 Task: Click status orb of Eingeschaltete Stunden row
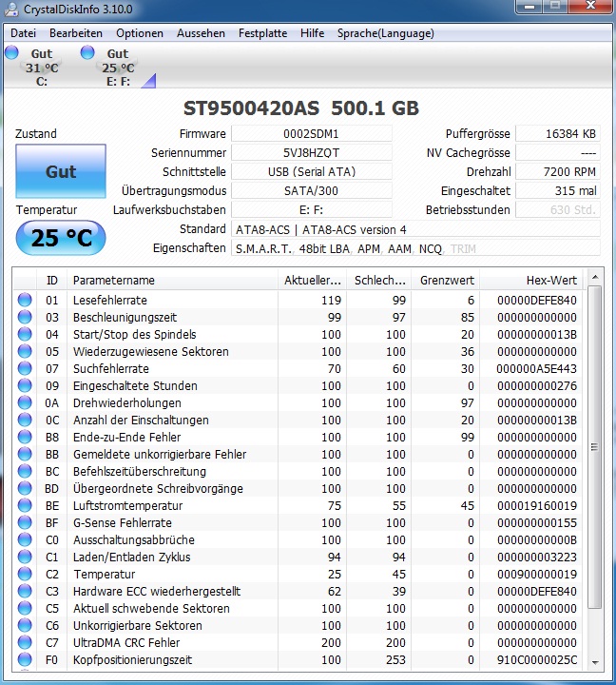click(25, 385)
